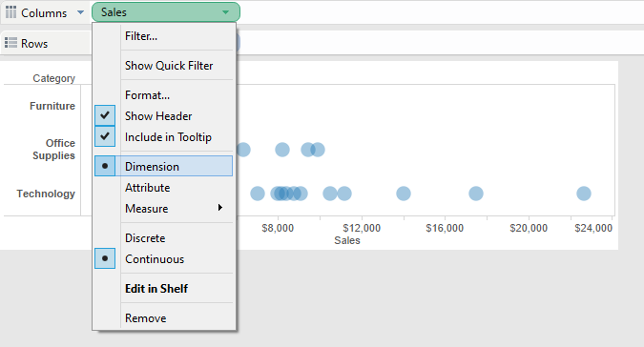Click the Columns shelf grid icon
The height and width of the screenshot is (347, 644).
pos(11,12)
